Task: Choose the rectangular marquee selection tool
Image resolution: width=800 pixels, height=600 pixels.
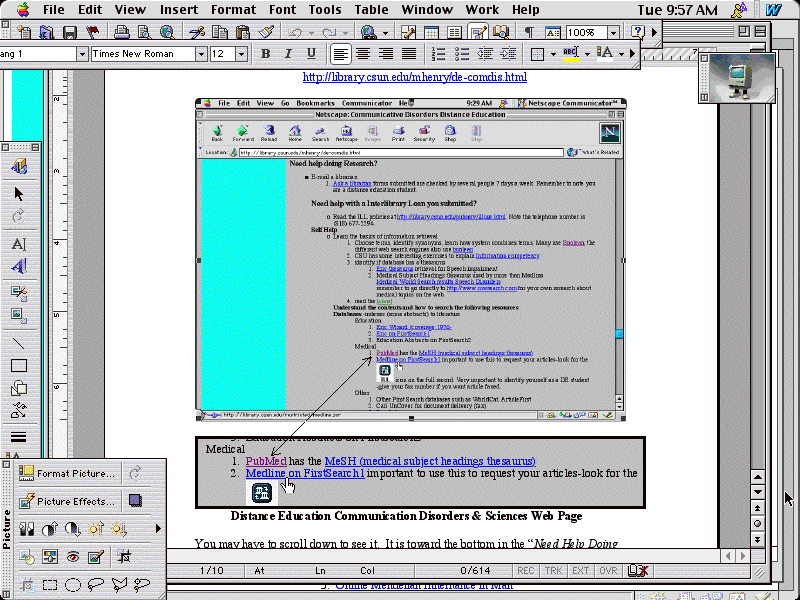Action: (x=49, y=585)
